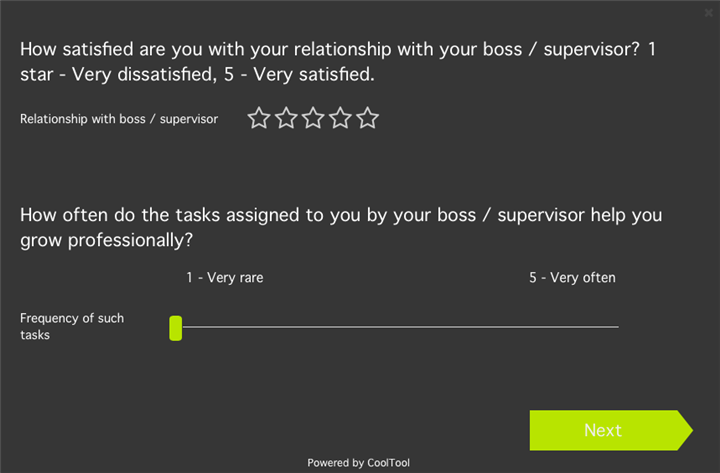Screen dimensions: 720x473
Task: Click the green frequency slider handle
Action: point(176,328)
